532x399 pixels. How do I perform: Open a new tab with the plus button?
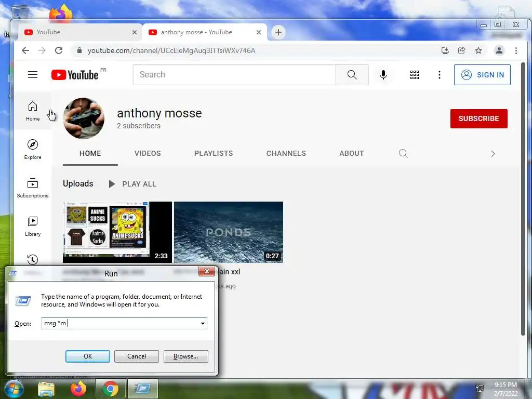pyautogui.click(x=278, y=32)
